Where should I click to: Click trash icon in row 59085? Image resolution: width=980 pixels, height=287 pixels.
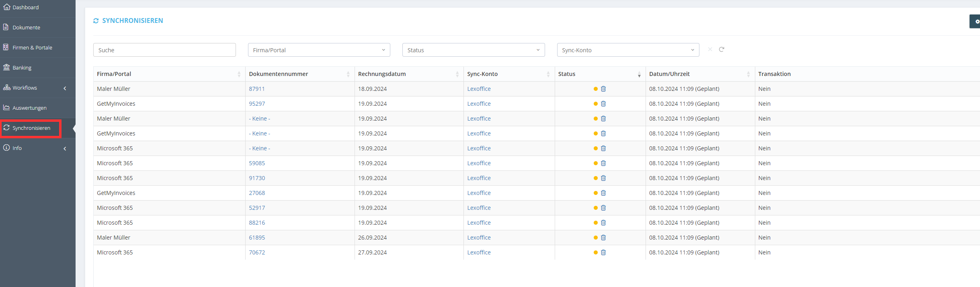tap(603, 163)
